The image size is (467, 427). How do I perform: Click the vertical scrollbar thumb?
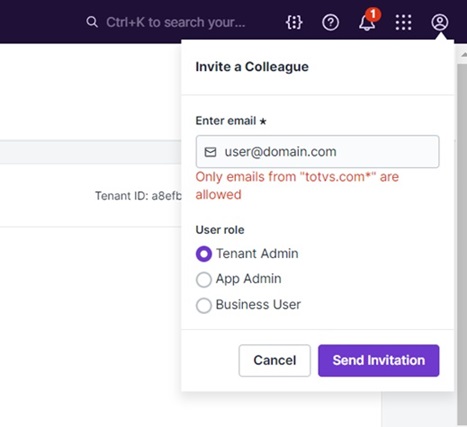click(x=462, y=240)
